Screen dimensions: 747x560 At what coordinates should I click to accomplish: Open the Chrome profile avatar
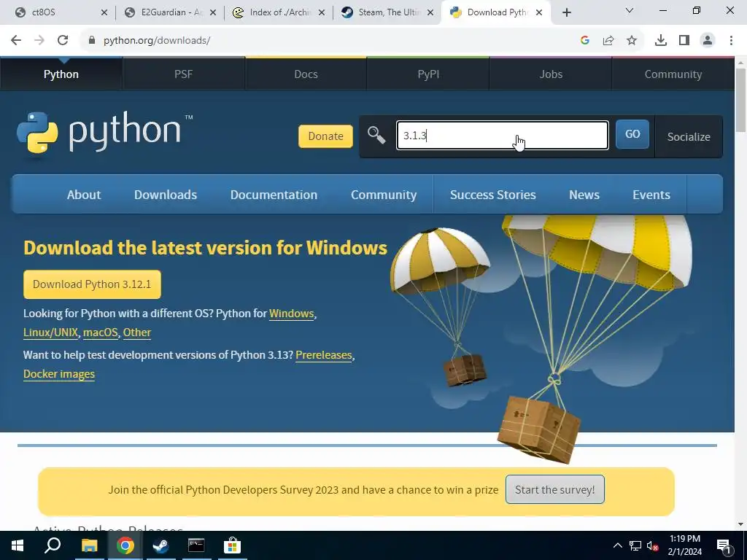(708, 41)
